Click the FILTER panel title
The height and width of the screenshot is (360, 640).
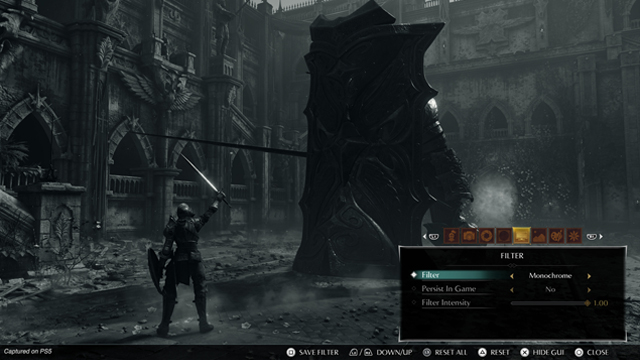[x=512, y=256]
